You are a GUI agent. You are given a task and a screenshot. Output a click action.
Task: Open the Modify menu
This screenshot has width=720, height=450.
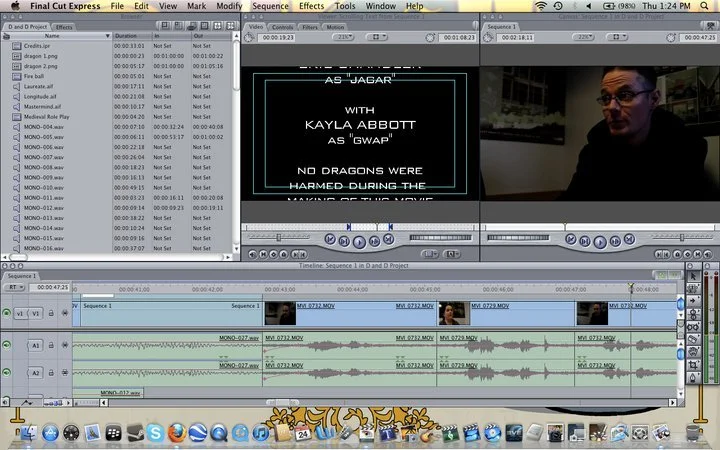pyautogui.click(x=229, y=6)
